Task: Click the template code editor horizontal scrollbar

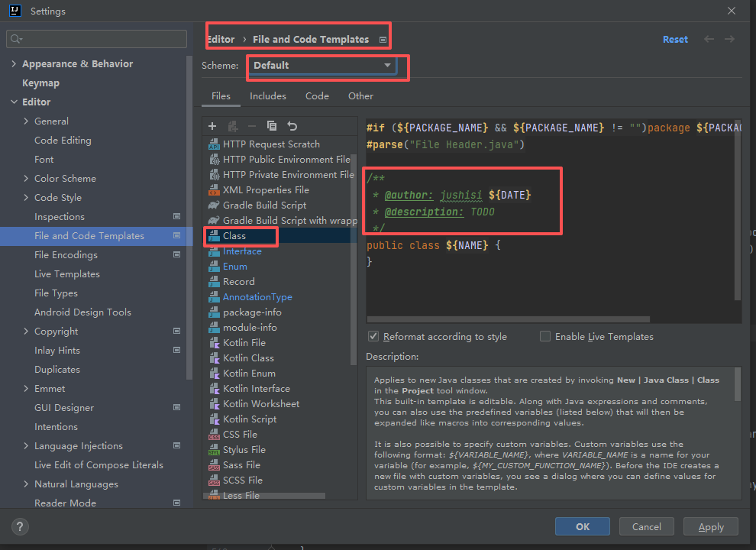Action: click(x=508, y=319)
